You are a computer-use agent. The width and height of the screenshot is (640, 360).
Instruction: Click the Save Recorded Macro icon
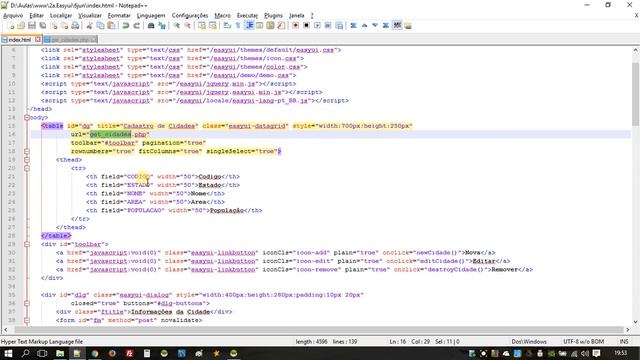click(339, 26)
